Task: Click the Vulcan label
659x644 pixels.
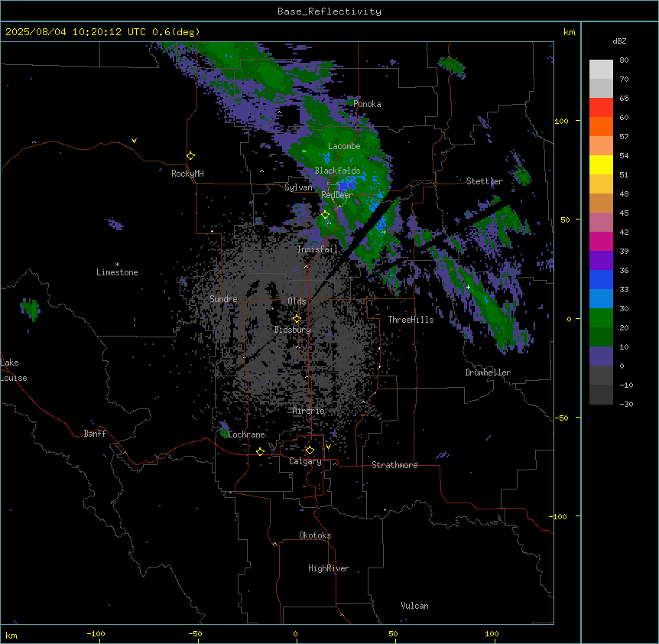Action: 415,606
